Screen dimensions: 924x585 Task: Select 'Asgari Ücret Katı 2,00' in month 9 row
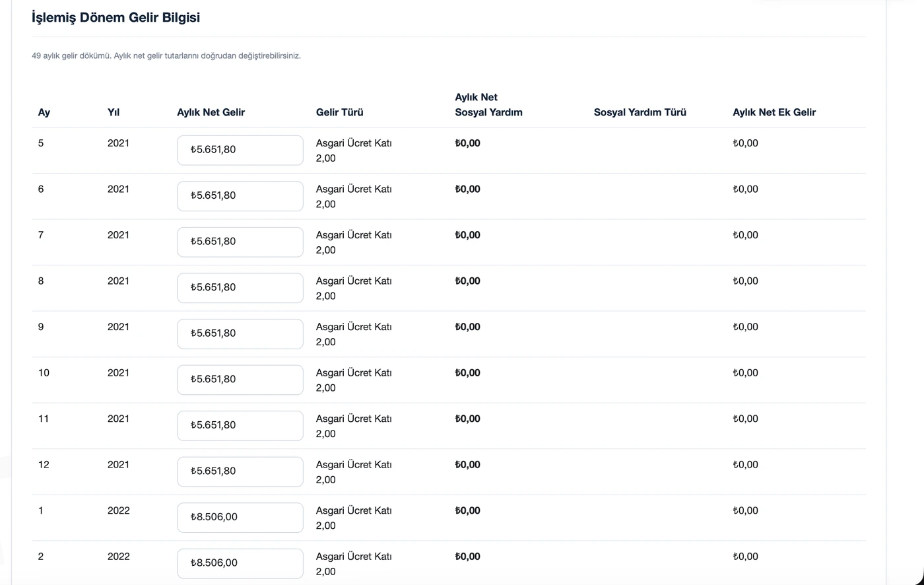354,334
